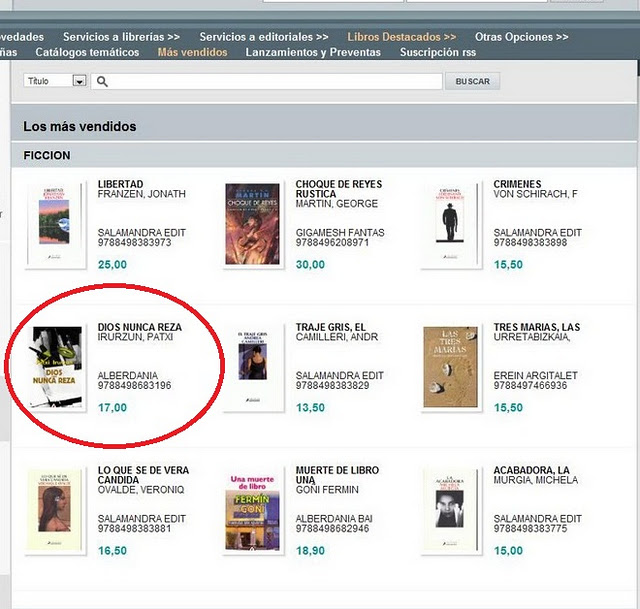Open the Otras Opciones menu
Image resolution: width=640 pixels, height=609 pixels.
click(x=522, y=37)
